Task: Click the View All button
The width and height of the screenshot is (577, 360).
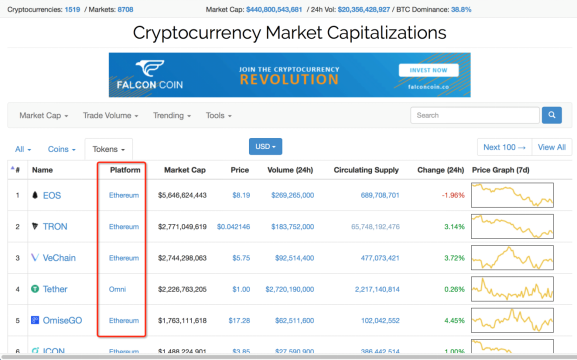Action: [x=552, y=147]
